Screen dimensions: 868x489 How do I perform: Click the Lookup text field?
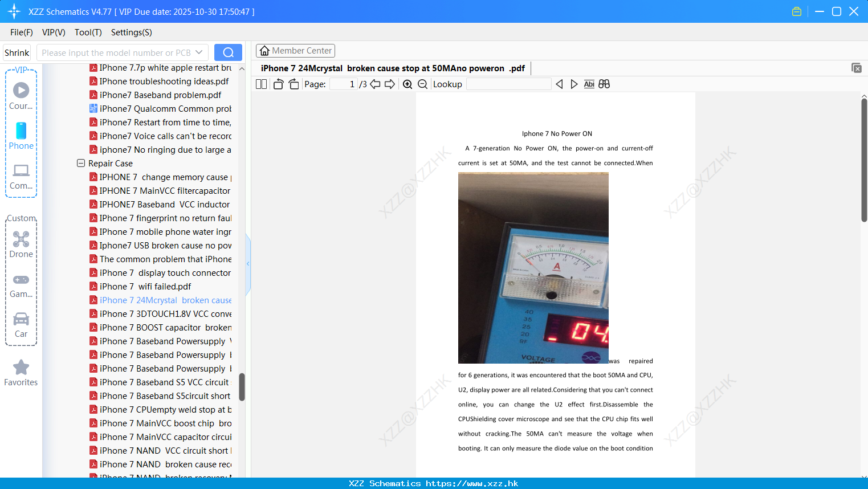point(508,84)
